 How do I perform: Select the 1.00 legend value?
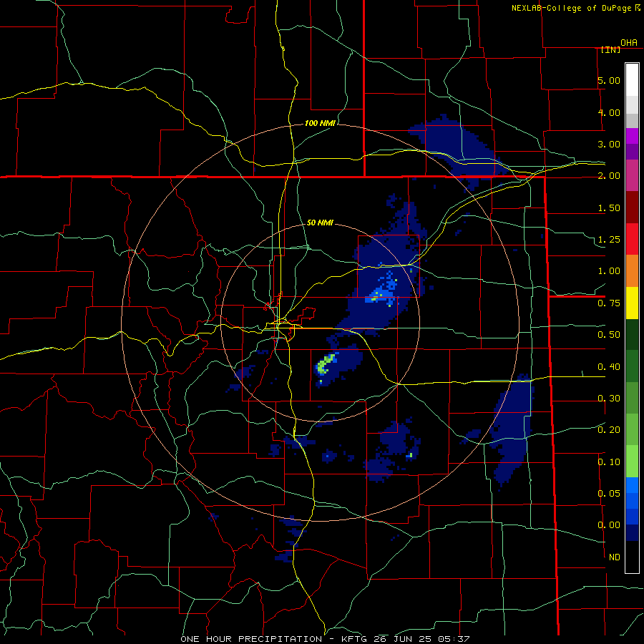(x=609, y=271)
